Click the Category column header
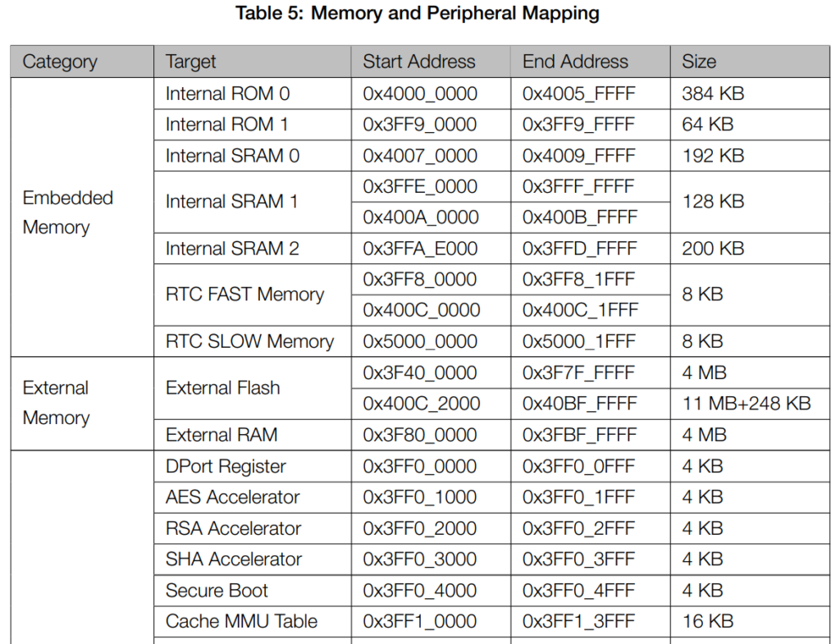This screenshot has width=840, height=644. 60,62
